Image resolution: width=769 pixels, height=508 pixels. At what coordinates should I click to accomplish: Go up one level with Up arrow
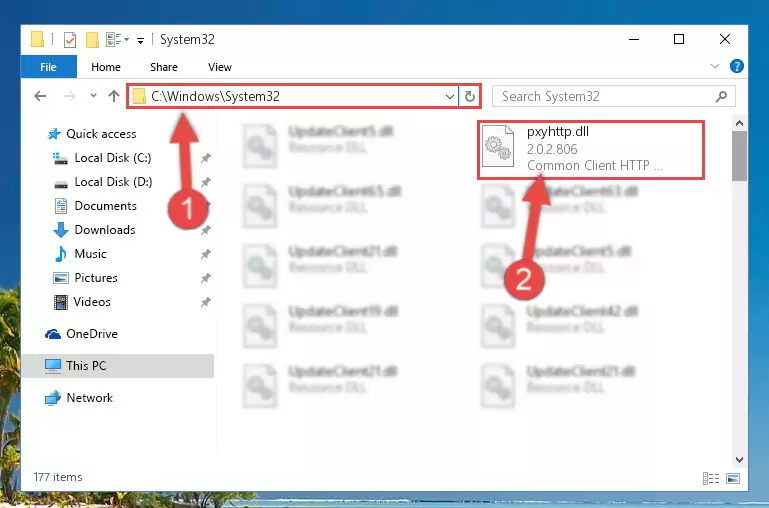114,96
